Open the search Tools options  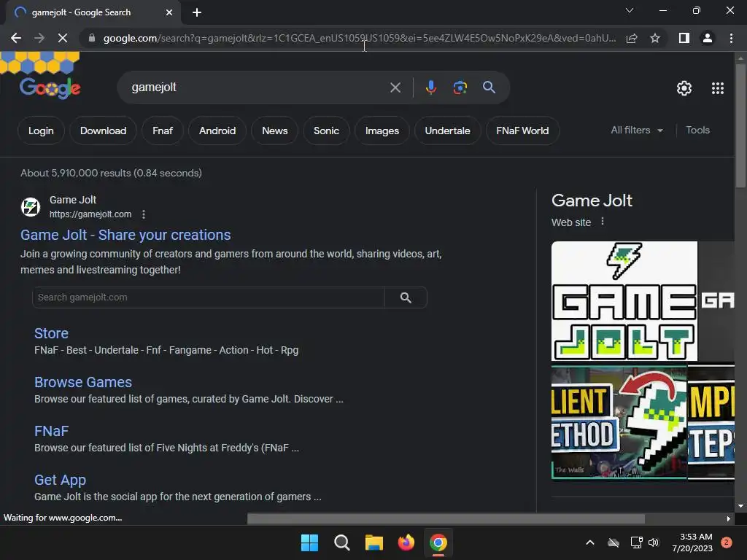(697, 130)
